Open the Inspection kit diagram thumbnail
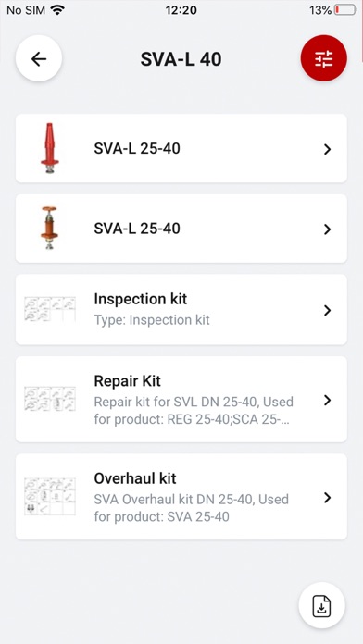The image size is (363, 644). (50, 309)
